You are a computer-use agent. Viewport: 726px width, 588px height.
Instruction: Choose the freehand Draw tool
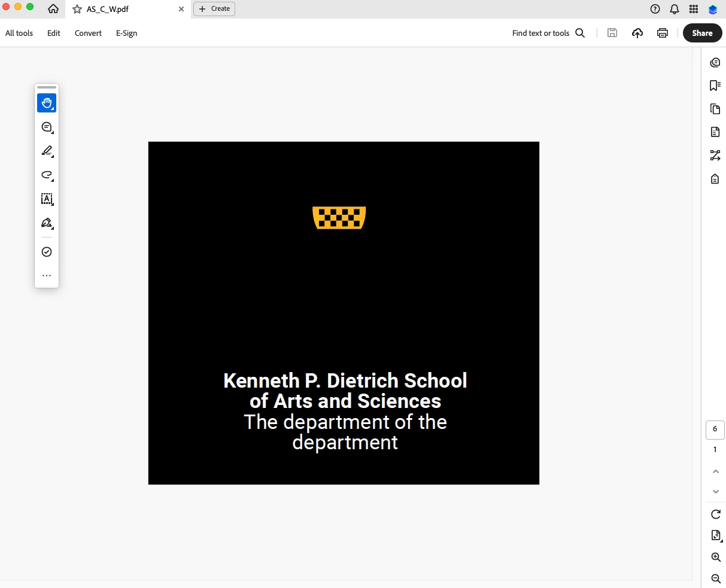click(47, 175)
